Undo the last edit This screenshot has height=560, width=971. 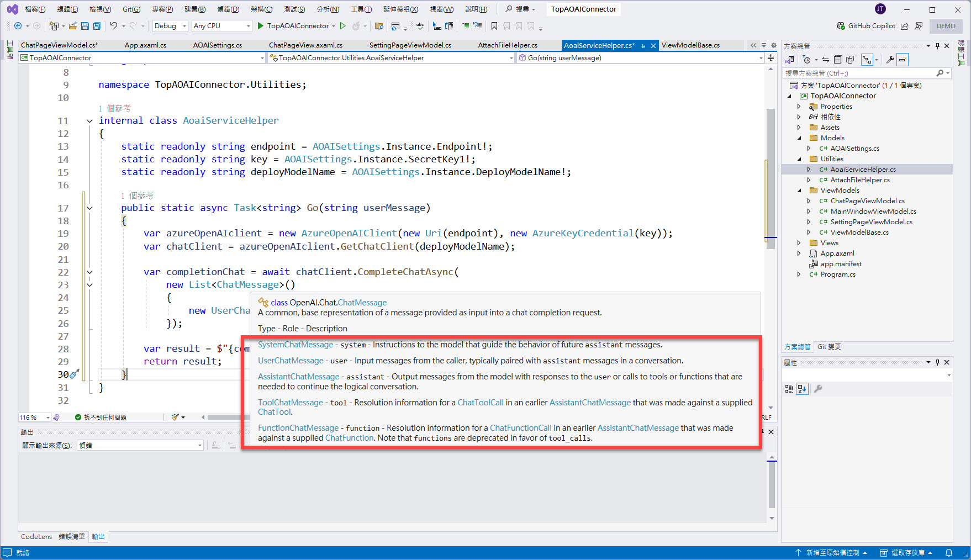[113, 26]
